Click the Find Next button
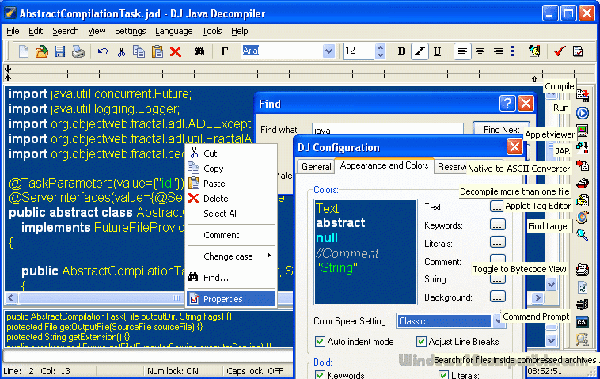600x379 pixels. 501,129
